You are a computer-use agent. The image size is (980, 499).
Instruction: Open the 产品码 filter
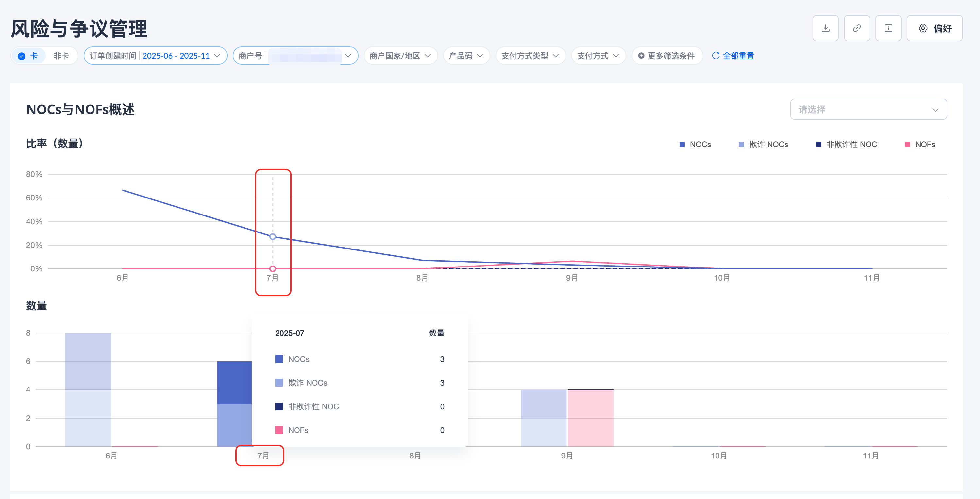pos(466,56)
